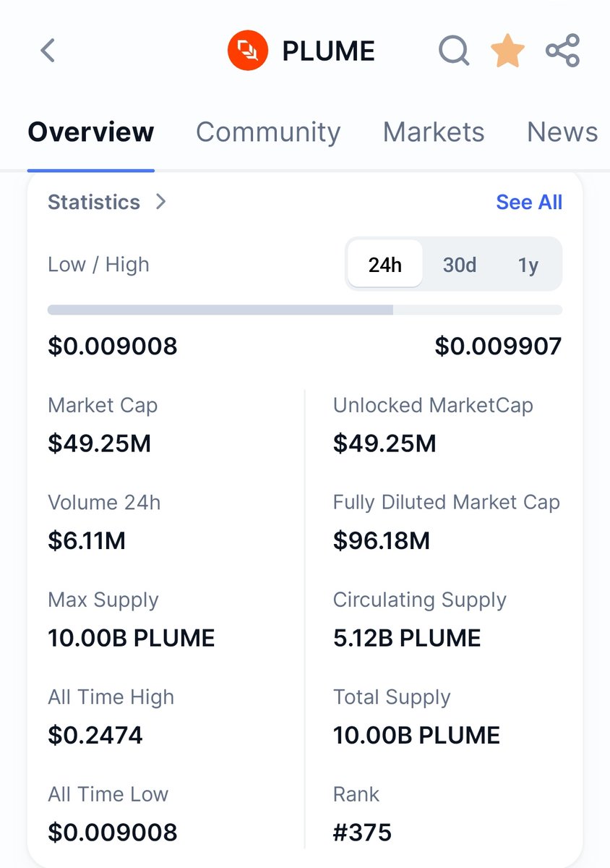Switch to the Markets tab
Viewport: 610px width, 868px height.
[x=434, y=132]
